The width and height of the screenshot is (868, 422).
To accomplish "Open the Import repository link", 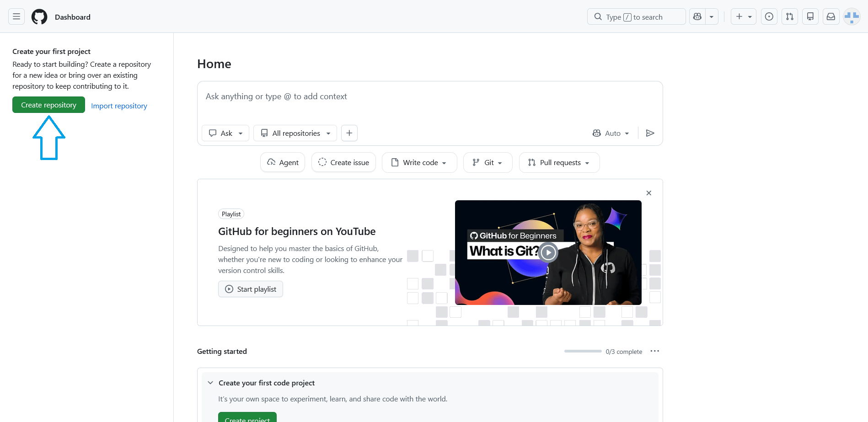I will pyautogui.click(x=119, y=106).
